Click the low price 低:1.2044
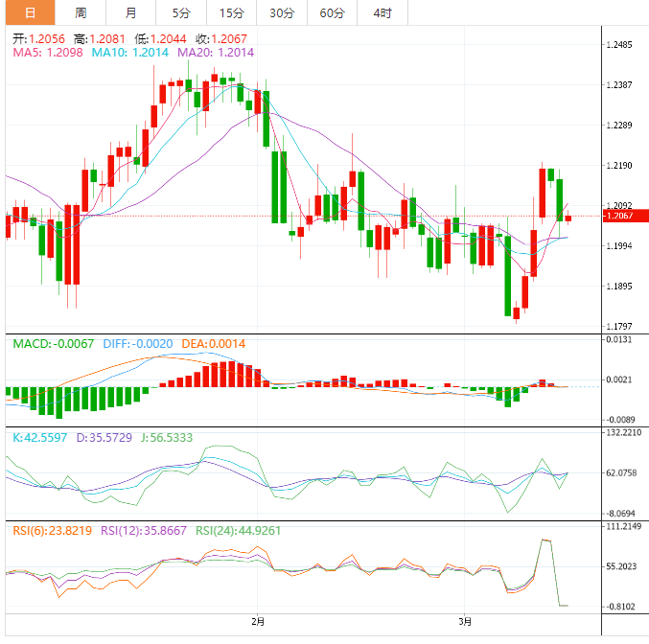 160,39
